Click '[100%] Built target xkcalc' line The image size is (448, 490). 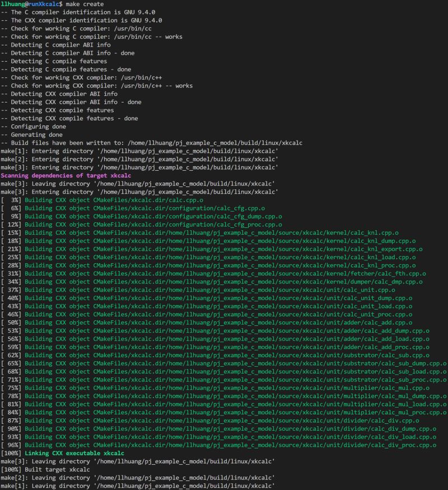tap(45, 470)
